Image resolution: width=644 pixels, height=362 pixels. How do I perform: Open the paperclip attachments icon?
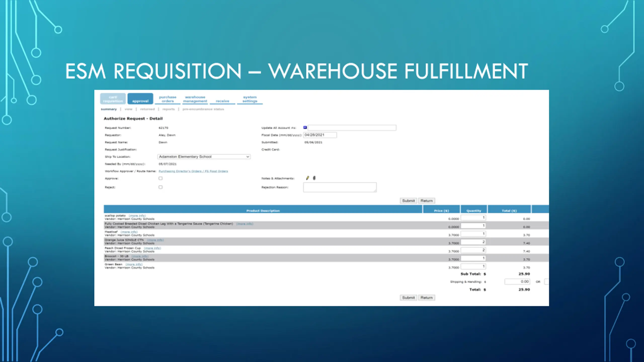pos(314,178)
